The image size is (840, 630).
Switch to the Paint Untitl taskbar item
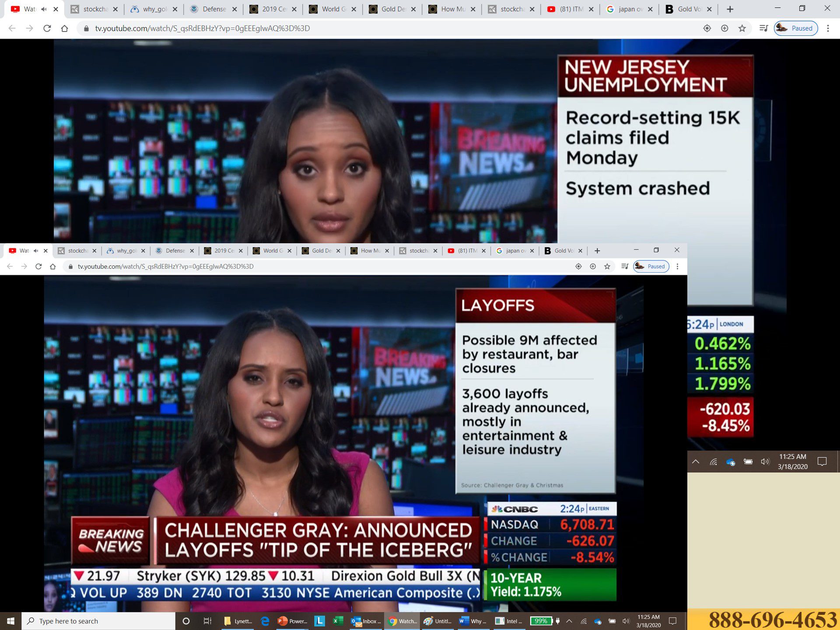pos(438,621)
